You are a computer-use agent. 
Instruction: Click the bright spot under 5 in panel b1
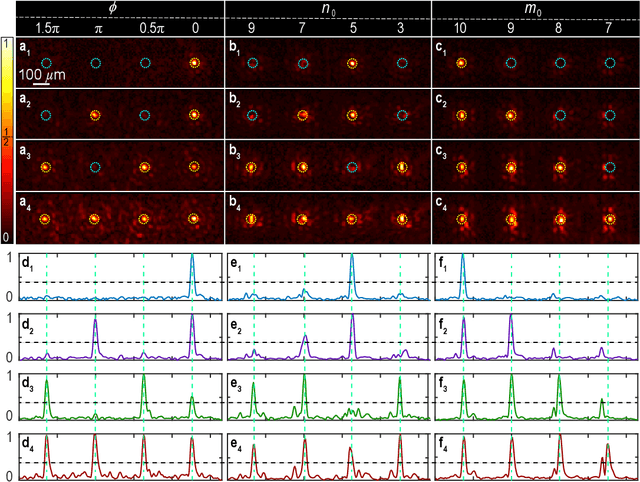(352, 63)
